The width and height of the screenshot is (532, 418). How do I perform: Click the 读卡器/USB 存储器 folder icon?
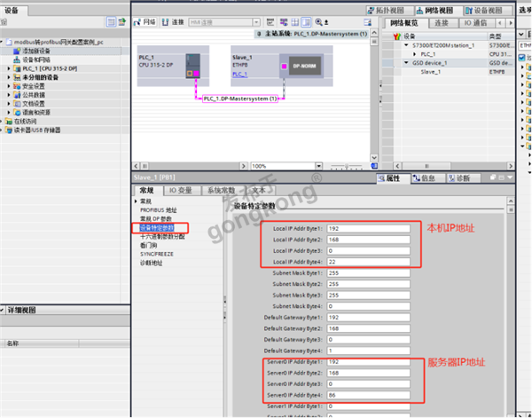click(x=9, y=130)
